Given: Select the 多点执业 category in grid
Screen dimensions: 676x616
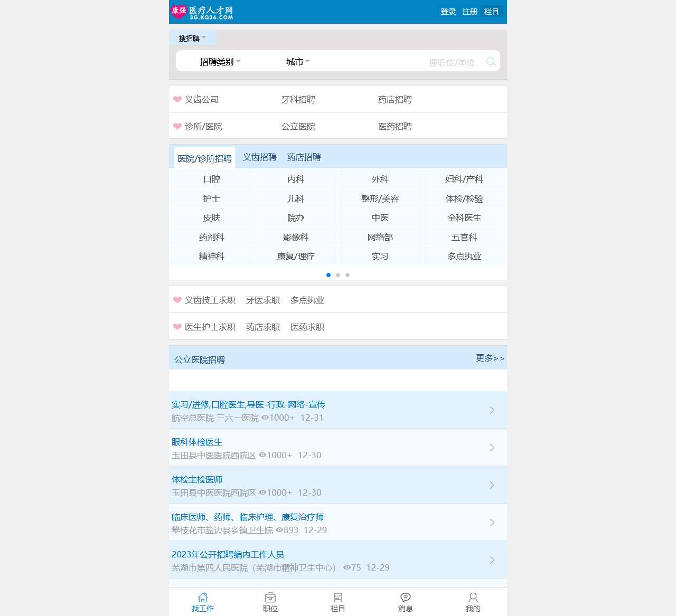Looking at the screenshot, I should 464,257.
